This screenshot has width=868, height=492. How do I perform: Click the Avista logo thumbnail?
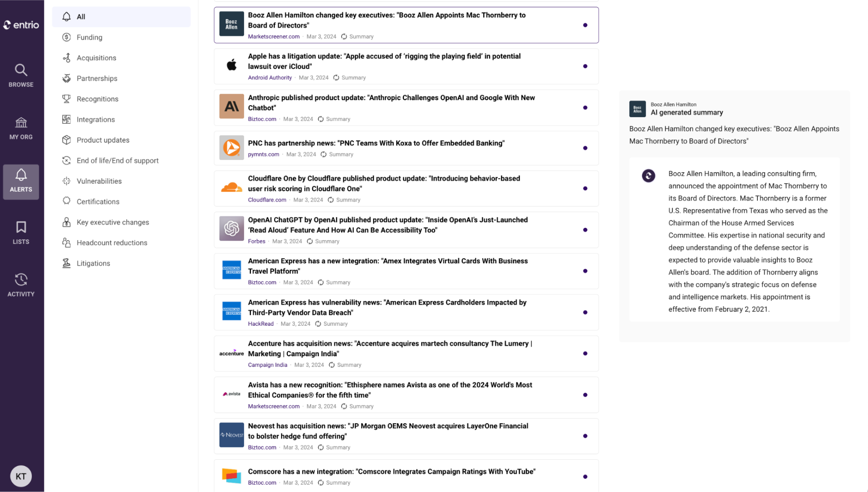(231, 394)
